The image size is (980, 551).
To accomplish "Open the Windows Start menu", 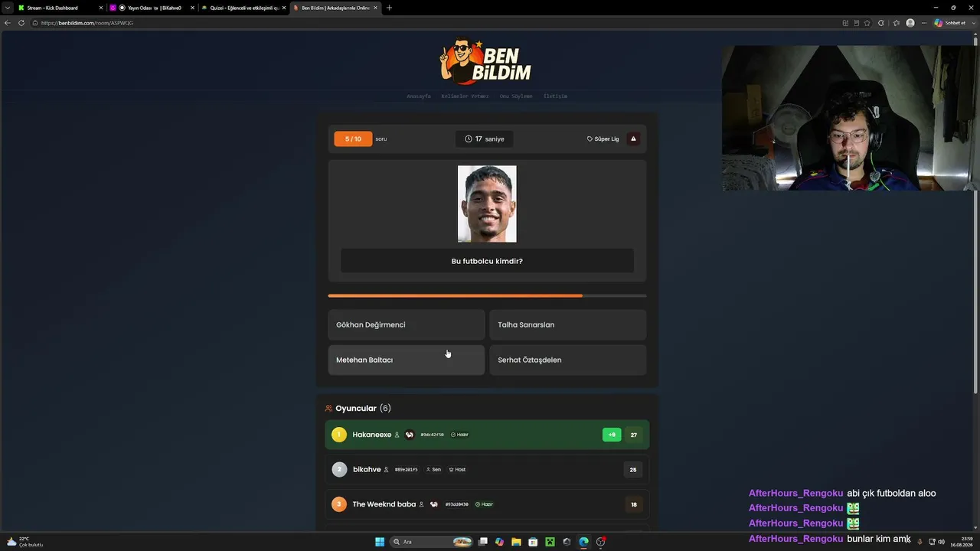I will click(x=380, y=542).
